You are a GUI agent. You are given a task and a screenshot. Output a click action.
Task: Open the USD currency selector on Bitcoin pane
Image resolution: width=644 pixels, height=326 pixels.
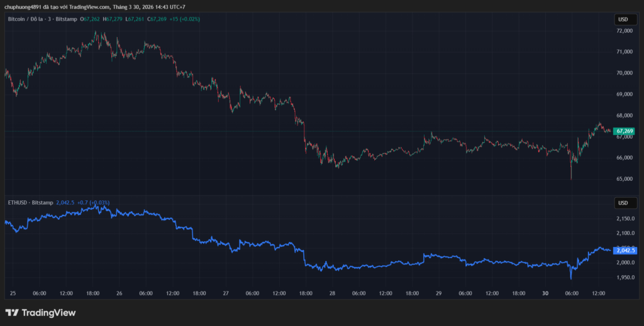coord(623,19)
